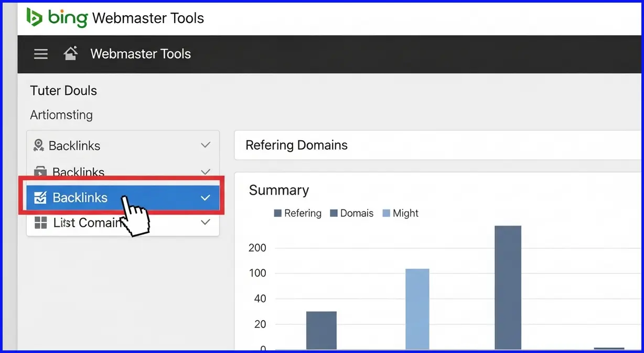Expand the second Backlinks chevron
This screenshot has width=644, height=353.
click(x=206, y=171)
